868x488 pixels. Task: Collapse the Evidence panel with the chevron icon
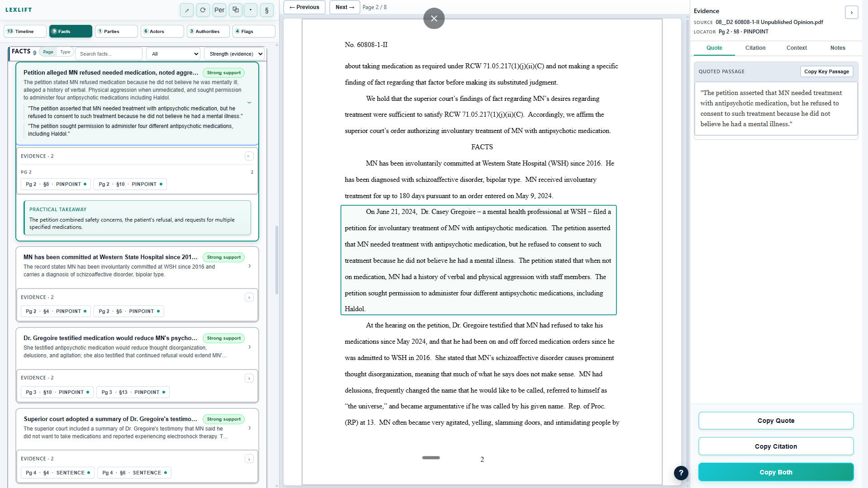click(851, 12)
